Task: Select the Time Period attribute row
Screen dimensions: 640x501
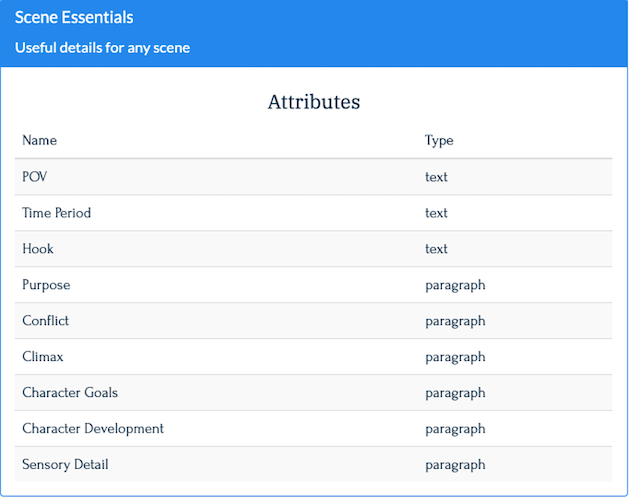Action: point(313,213)
